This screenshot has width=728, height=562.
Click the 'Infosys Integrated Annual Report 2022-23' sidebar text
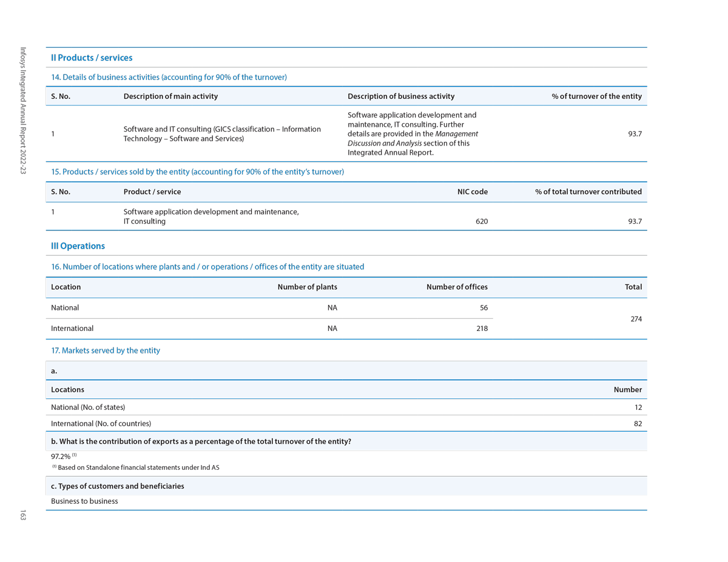click(23, 111)
